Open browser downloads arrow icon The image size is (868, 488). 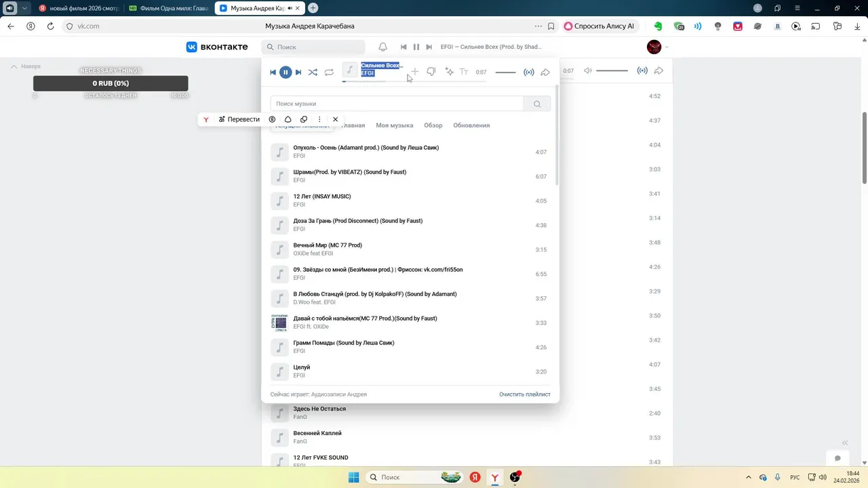857,26
